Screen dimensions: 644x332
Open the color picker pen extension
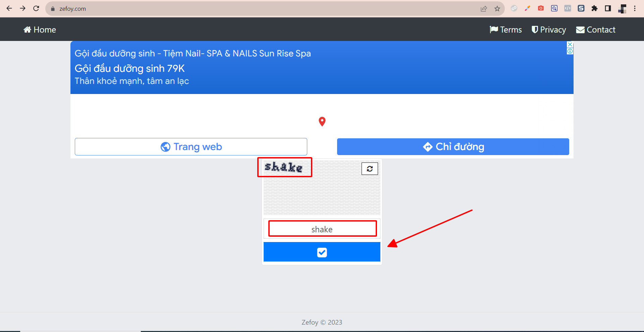(527, 8)
